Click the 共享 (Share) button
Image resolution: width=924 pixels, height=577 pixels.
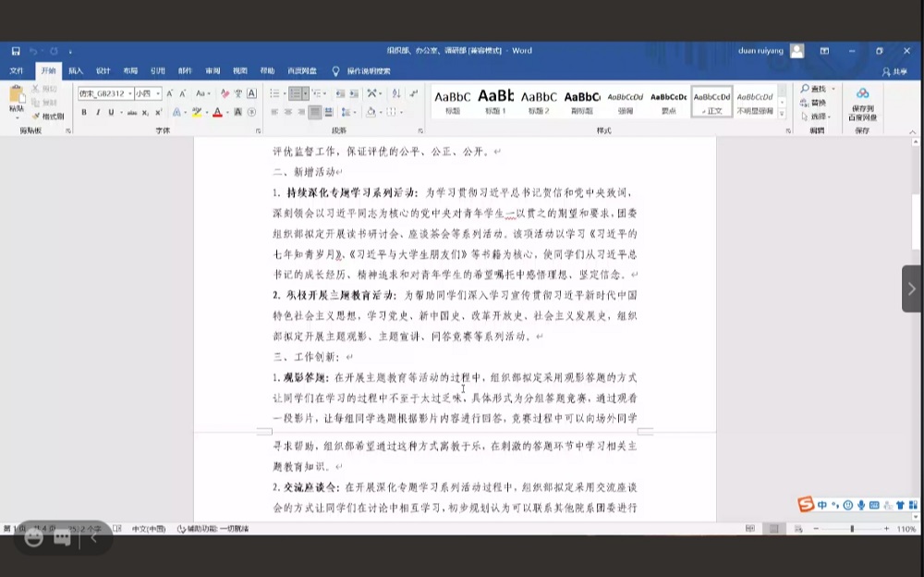coord(894,70)
